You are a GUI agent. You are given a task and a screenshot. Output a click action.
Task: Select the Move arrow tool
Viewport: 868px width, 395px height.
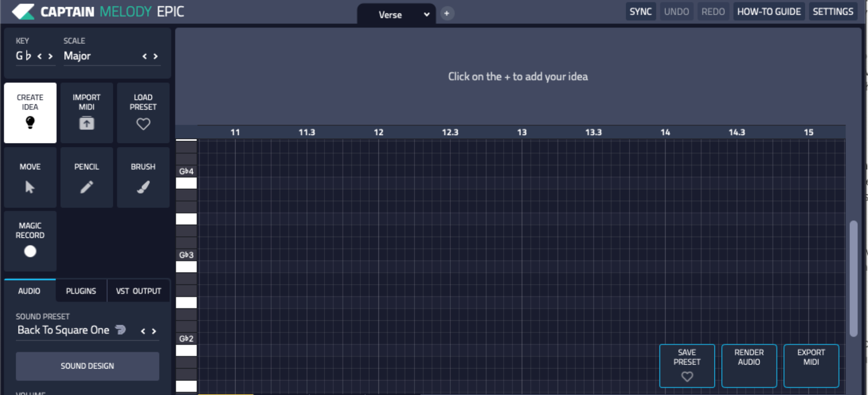pos(30,178)
